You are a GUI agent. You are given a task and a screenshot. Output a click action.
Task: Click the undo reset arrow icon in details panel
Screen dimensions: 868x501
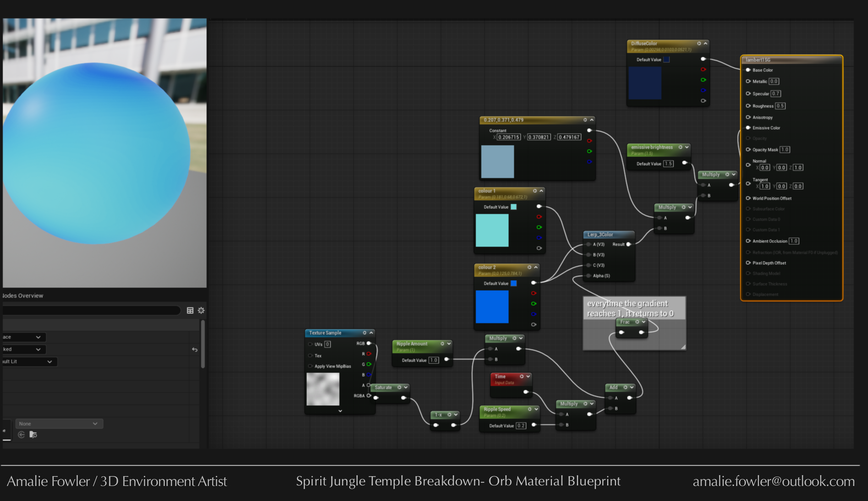click(x=195, y=350)
